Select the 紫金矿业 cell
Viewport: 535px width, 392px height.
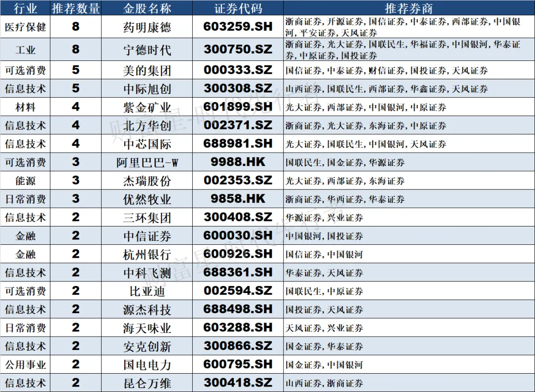[147, 107]
